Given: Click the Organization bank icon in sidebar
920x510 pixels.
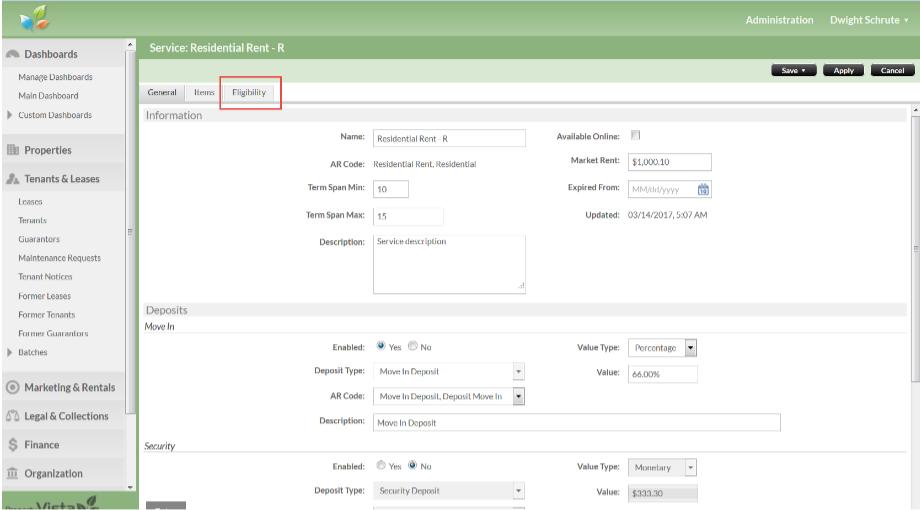Looking at the screenshot, I should point(12,474).
